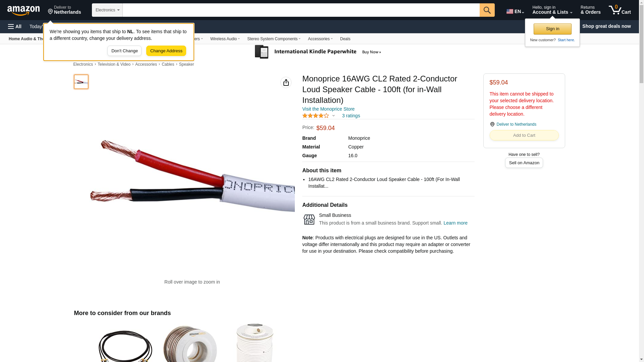The image size is (644, 362).
Task: Expand the Account & Lists menu
Action: 552,10
